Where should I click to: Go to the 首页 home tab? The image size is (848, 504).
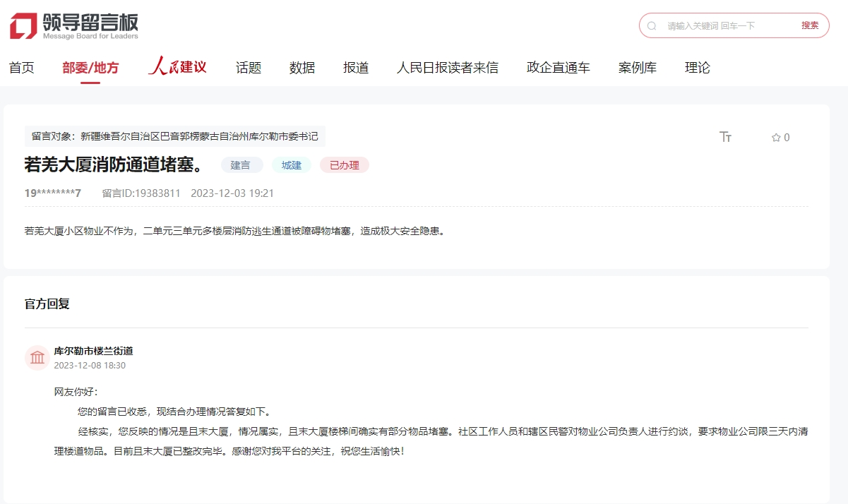[21, 68]
